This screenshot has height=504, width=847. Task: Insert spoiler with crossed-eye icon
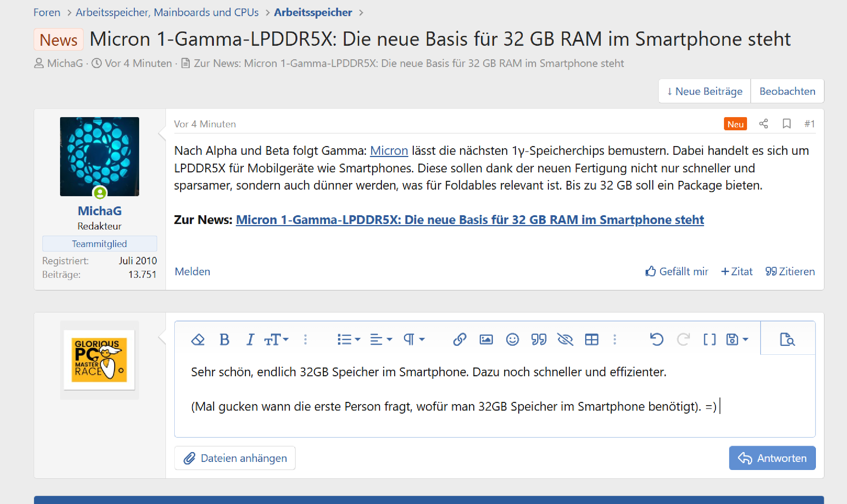point(565,339)
